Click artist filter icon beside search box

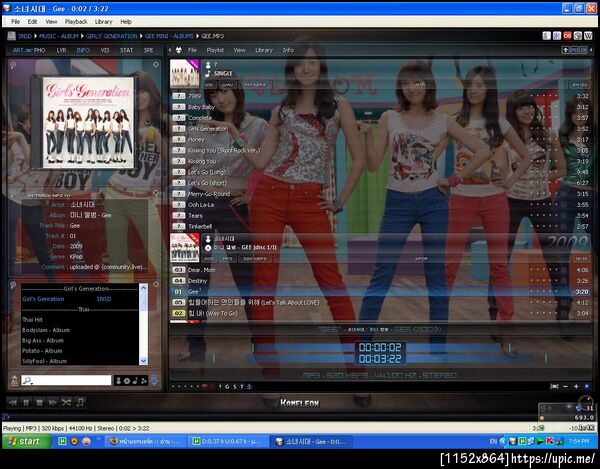119,380
